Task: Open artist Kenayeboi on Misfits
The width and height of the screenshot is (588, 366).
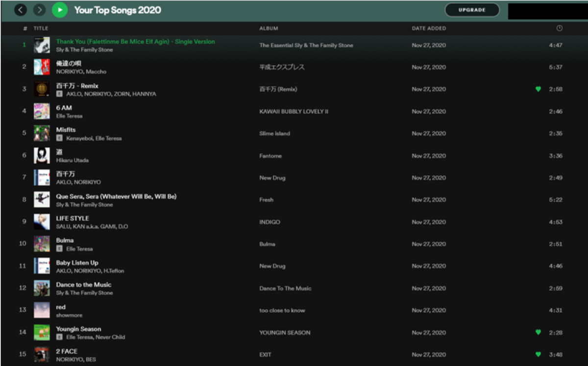Action: [x=79, y=138]
